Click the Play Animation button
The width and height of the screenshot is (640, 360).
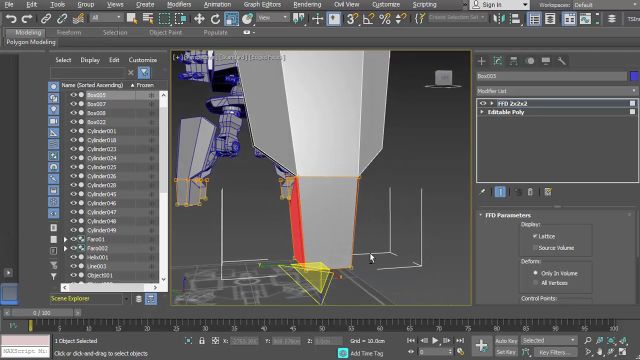click(435, 340)
